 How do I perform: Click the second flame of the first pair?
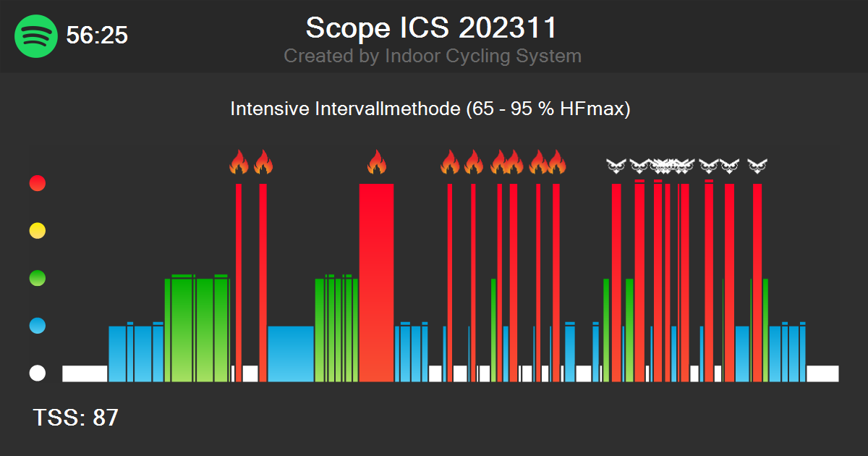pos(264,163)
